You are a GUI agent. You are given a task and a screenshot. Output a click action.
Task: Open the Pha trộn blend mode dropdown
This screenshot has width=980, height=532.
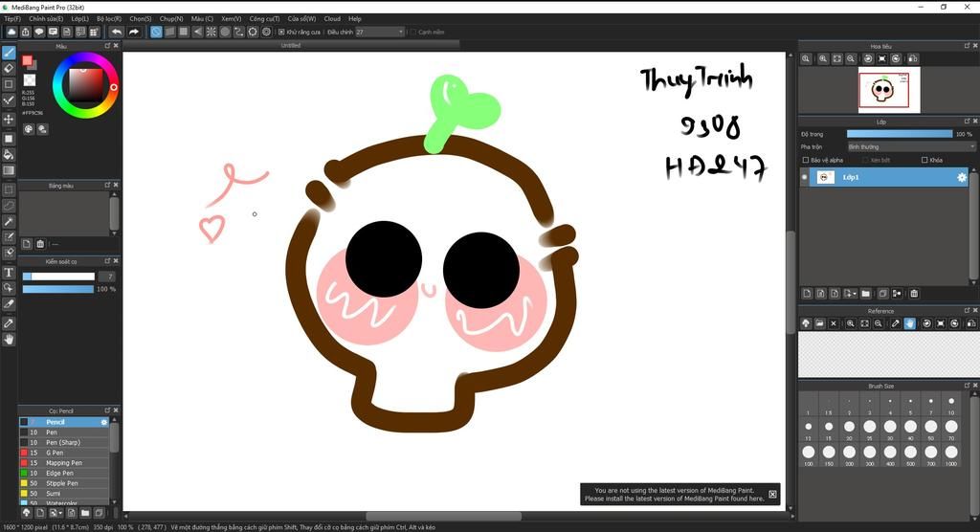911,147
